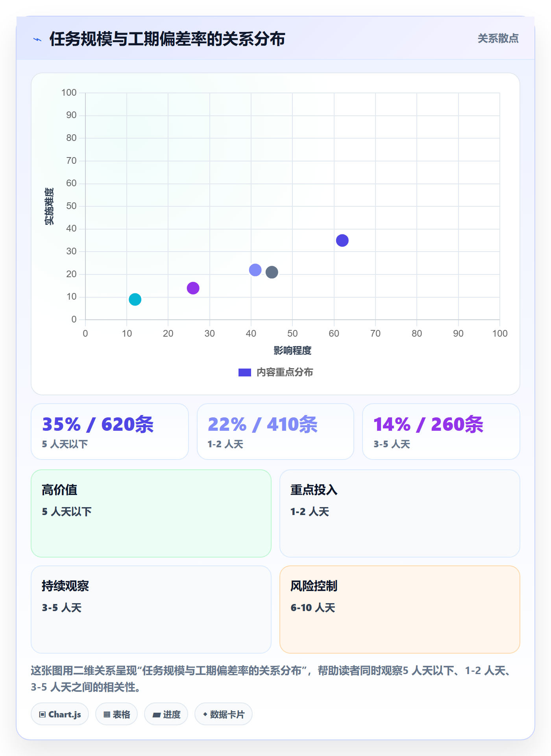Click the 实施难度 y-axis title

tap(49, 206)
